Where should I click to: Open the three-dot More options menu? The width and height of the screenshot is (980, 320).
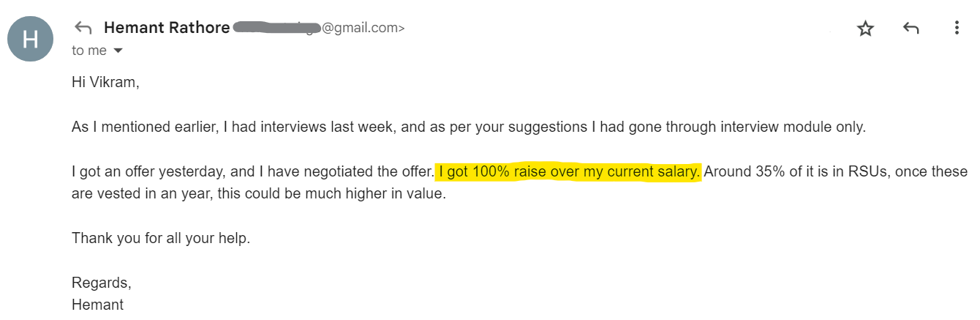(x=957, y=29)
